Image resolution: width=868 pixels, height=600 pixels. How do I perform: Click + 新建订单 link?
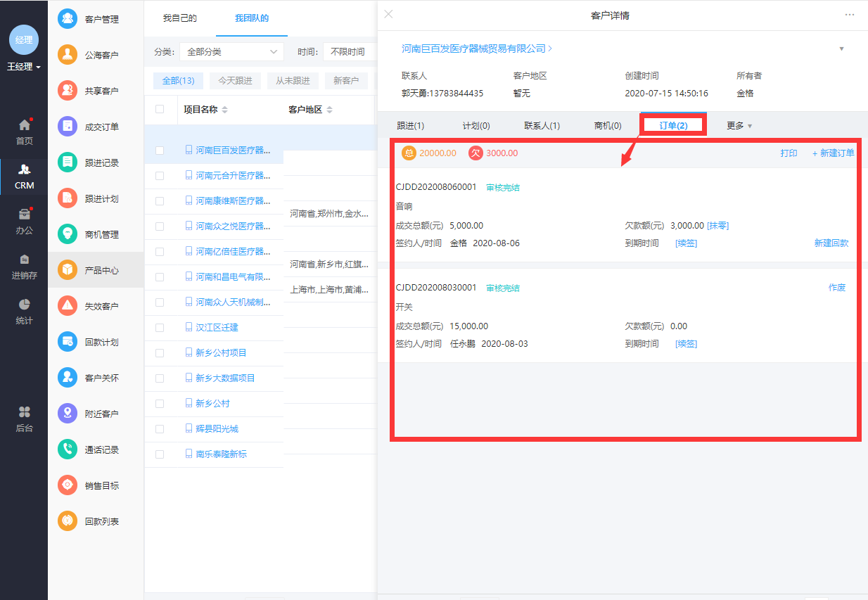tap(834, 153)
